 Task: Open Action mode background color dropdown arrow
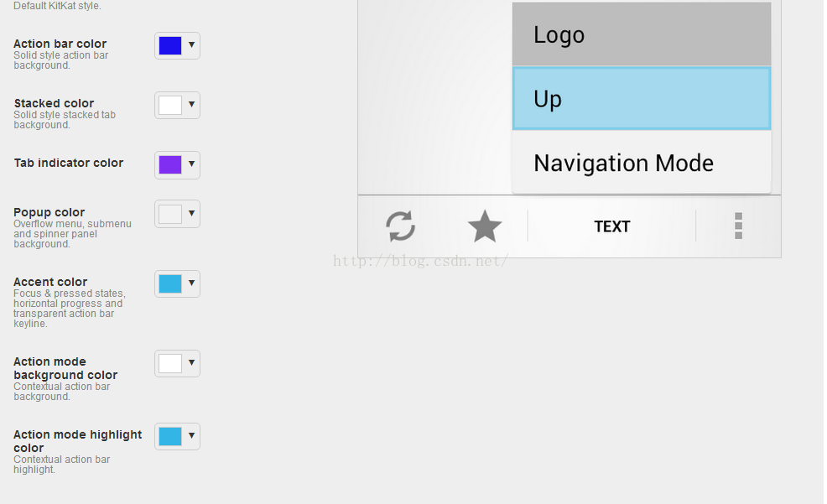click(192, 363)
